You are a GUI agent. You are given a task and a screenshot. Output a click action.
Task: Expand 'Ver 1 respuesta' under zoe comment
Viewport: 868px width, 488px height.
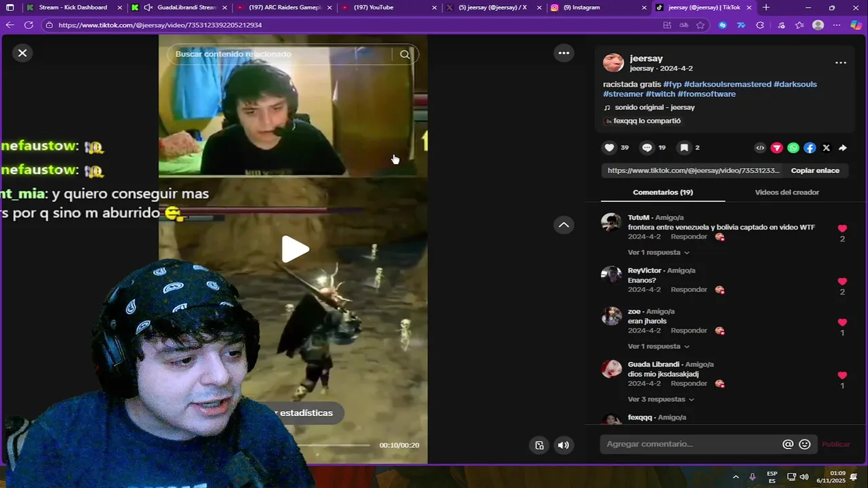point(658,346)
